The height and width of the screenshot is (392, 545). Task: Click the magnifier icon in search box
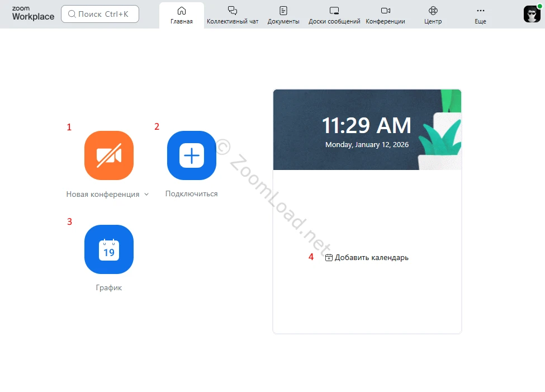pyautogui.click(x=72, y=14)
